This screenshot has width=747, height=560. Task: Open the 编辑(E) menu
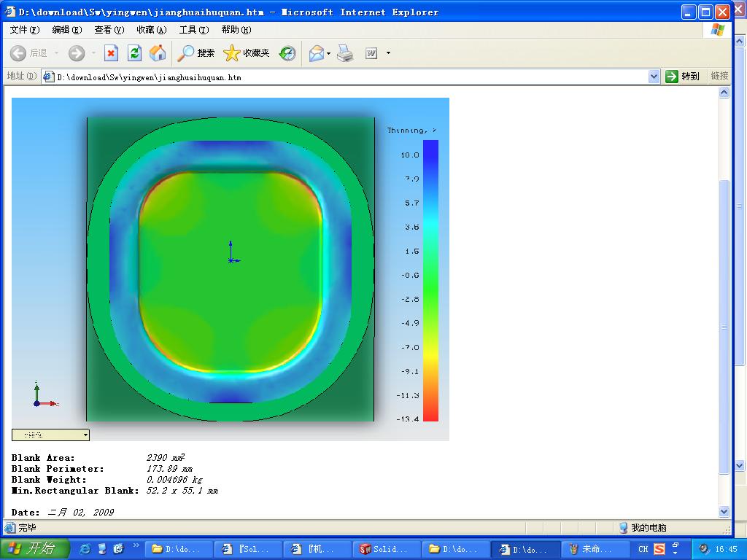[x=66, y=29]
